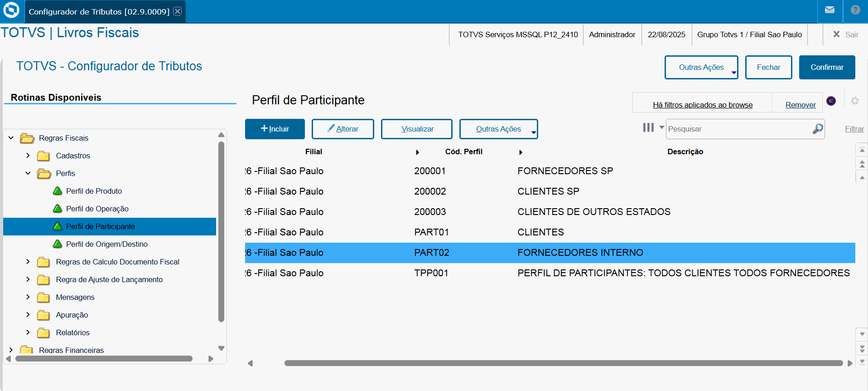The image size is (868, 391).
Task: Click the magnifier search icon
Action: pyautogui.click(x=818, y=129)
